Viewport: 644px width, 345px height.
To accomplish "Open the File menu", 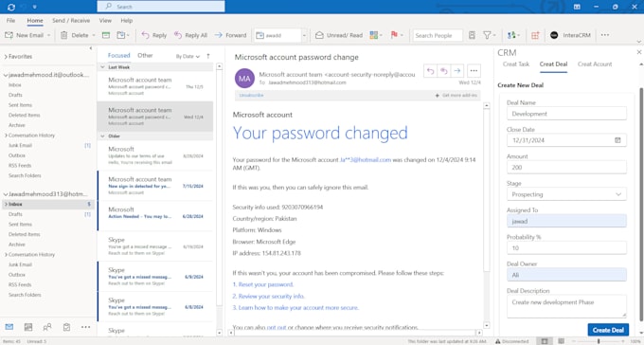I will coord(11,21).
